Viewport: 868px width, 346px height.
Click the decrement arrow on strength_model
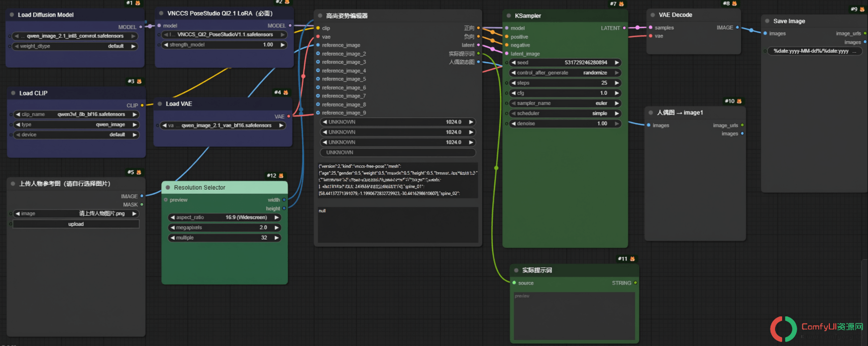[166, 45]
